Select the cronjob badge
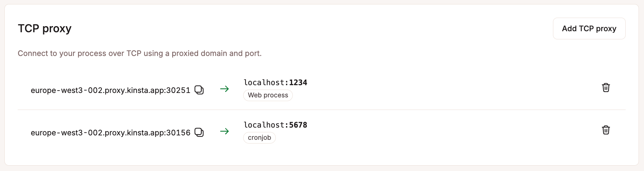This screenshot has height=171, width=644. [x=259, y=138]
